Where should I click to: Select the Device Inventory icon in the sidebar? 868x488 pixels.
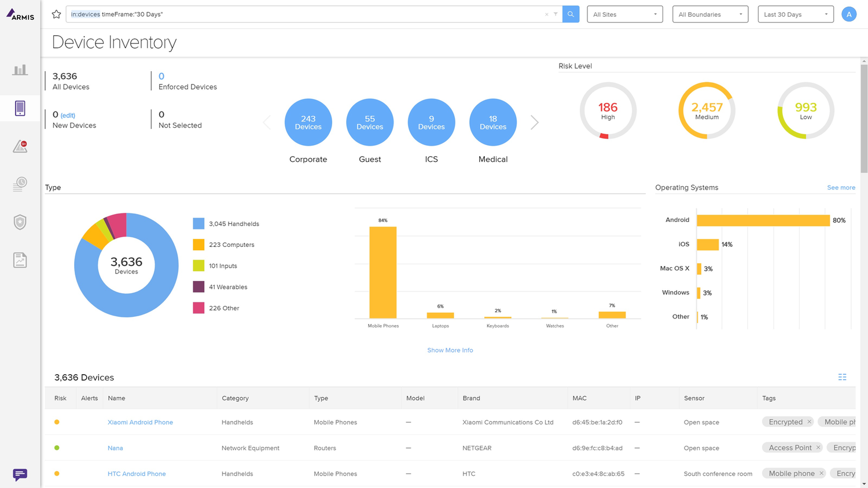coord(20,108)
